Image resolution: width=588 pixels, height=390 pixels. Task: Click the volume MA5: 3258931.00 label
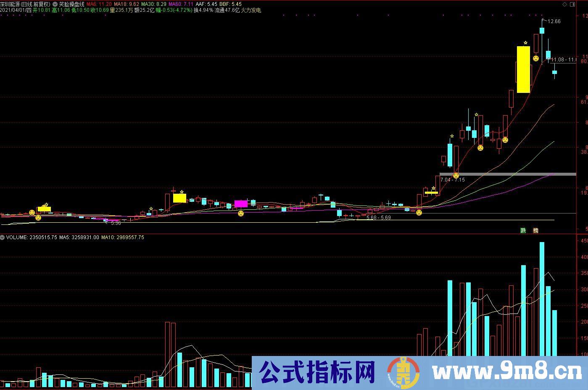click(x=79, y=237)
